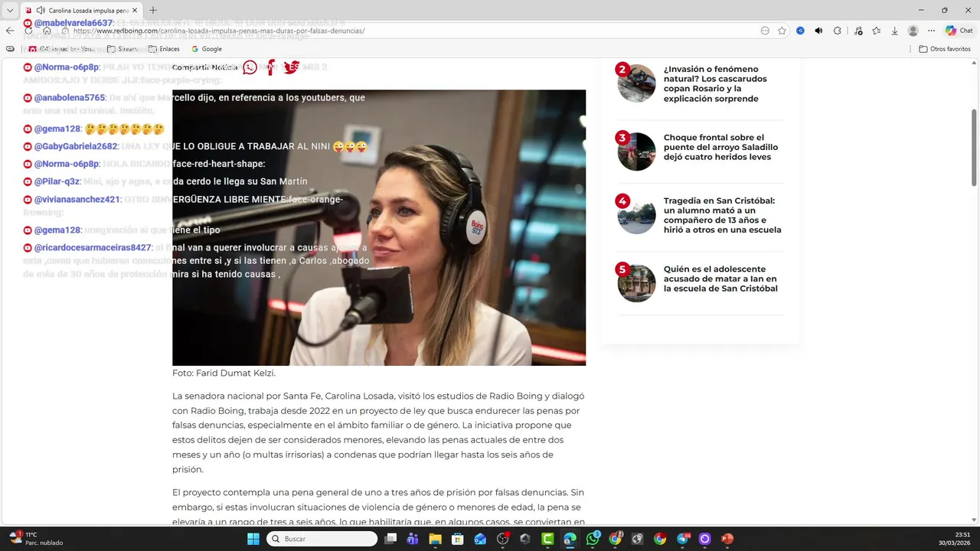Open the weather widget on taskbar
Screen dimensions: 980x551
click(x=34, y=539)
